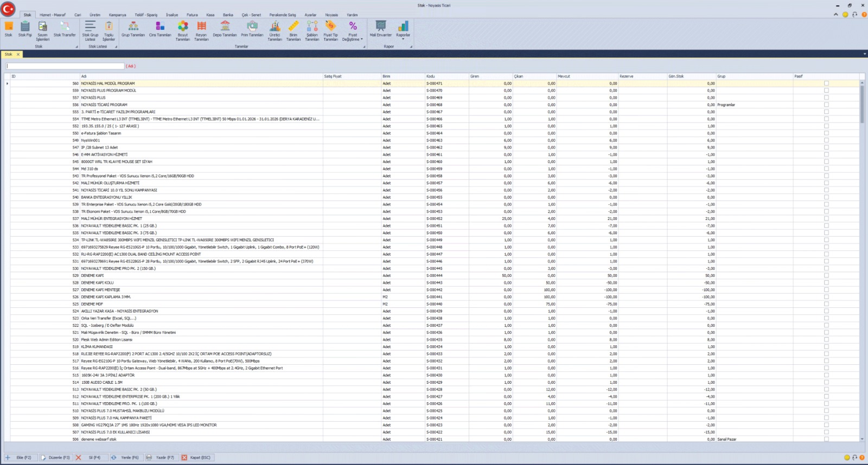The width and height of the screenshot is (868, 465).
Task: Open Üretici Tanımları
Action: click(x=275, y=31)
